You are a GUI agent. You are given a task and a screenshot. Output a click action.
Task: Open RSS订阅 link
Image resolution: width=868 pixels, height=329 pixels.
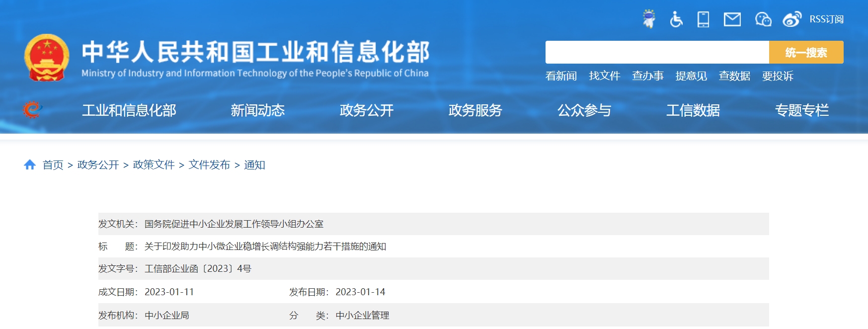click(826, 19)
